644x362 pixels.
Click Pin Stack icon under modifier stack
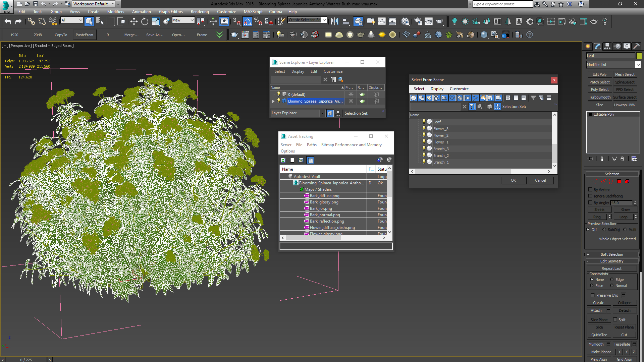(x=591, y=159)
